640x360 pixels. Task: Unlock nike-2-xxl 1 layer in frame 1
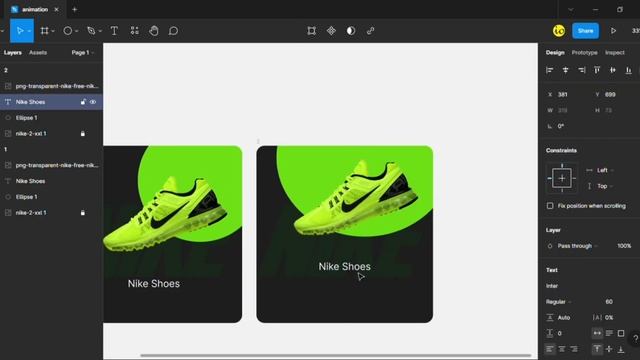point(83,213)
